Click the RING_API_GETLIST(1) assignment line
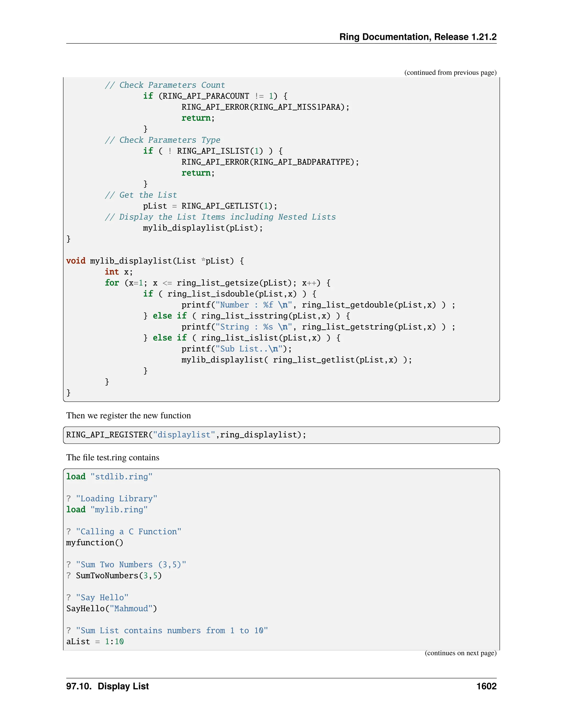The image size is (563, 728). point(210,206)
